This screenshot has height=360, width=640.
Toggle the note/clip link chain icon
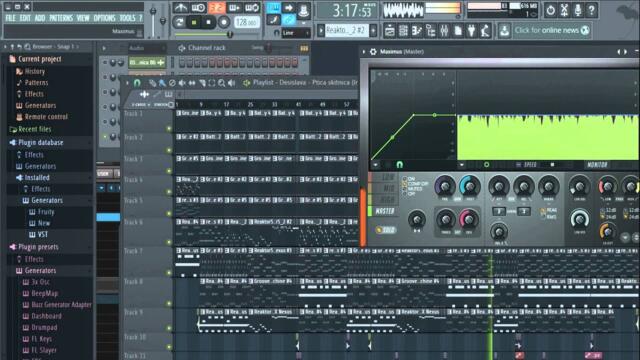coord(289,20)
